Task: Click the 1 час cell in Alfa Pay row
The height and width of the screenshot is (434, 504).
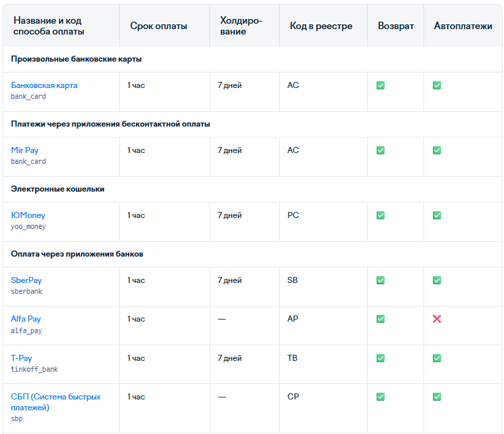Action: point(136,319)
